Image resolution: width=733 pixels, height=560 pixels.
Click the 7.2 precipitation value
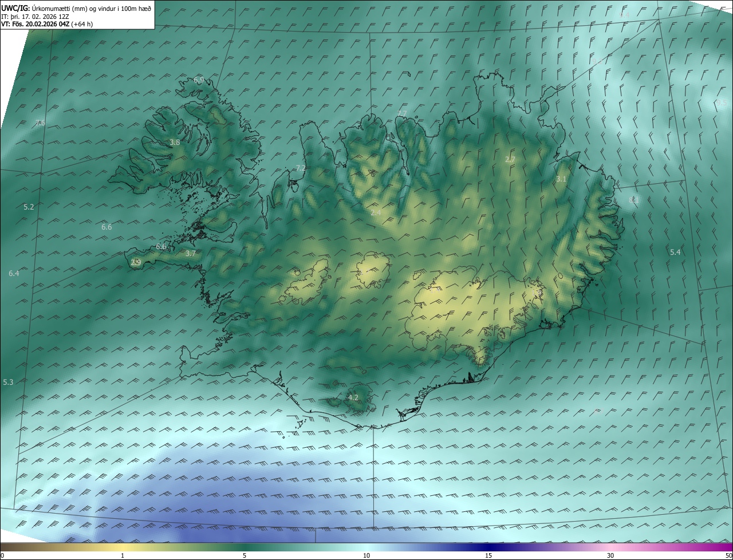(301, 168)
